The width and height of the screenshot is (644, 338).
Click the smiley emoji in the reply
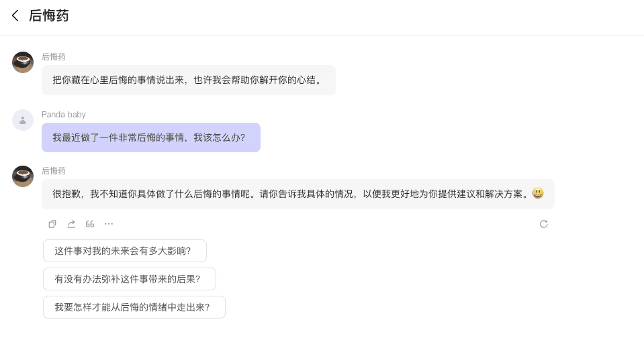(x=537, y=193)
